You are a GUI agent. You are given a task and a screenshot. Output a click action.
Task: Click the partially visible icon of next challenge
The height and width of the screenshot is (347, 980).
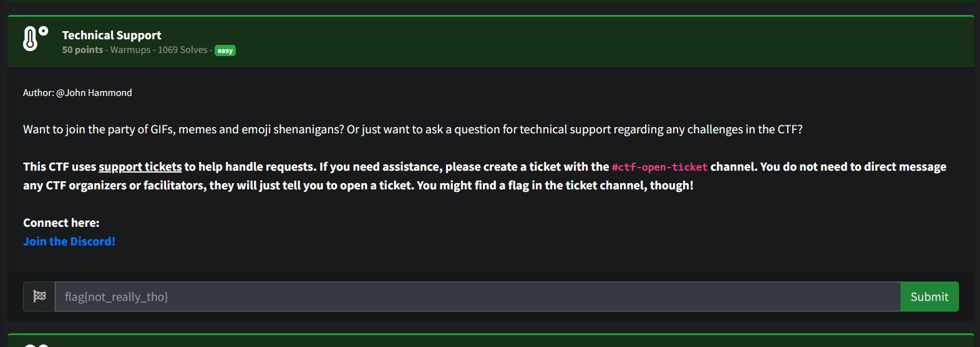click(36, 345)
